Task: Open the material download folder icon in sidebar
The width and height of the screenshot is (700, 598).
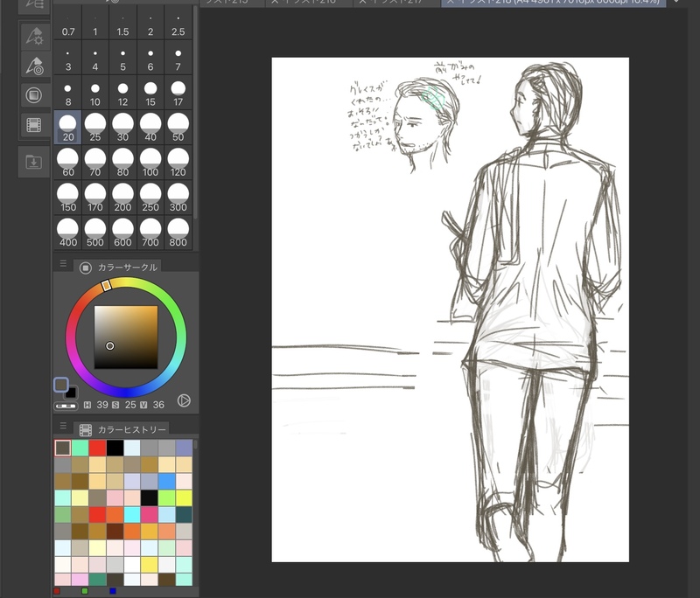Action: [x=34, y=162]
